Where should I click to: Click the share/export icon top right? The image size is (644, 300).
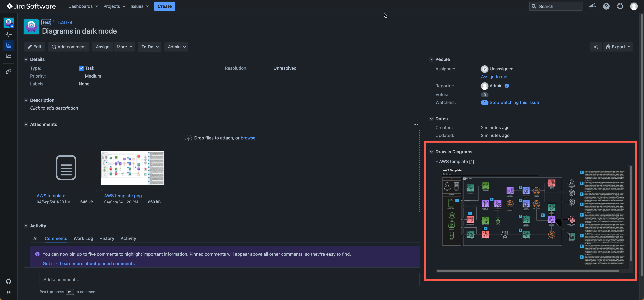click(x=596, y=47)
